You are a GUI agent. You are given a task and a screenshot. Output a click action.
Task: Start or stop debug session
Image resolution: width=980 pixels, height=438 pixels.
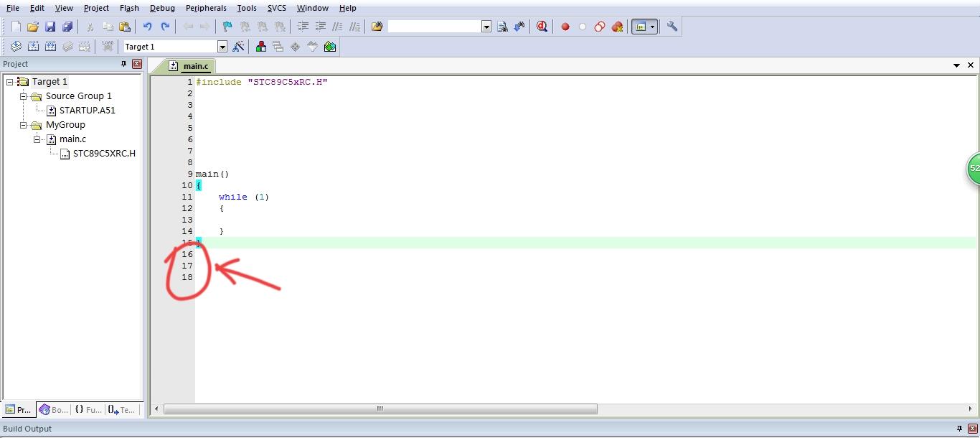[542, 27]
